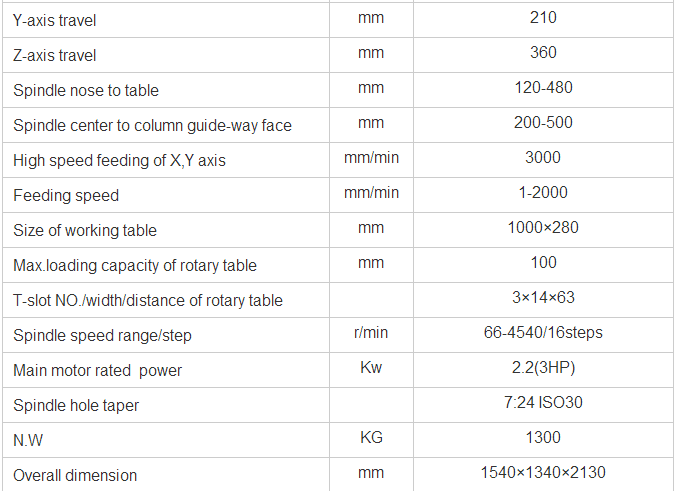Screen dimensions: 674x491
Task: Select the Overall dimension value 1540×1340×2130
Action: [x=543, y=473]
